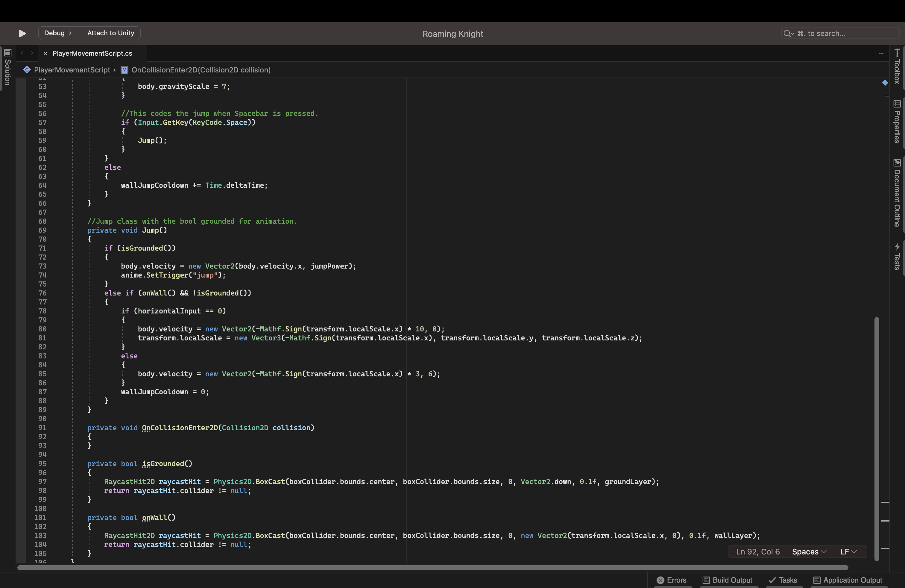Expand the OnCollisionEnter2D breadcrumb menu

tap(201, 70)
